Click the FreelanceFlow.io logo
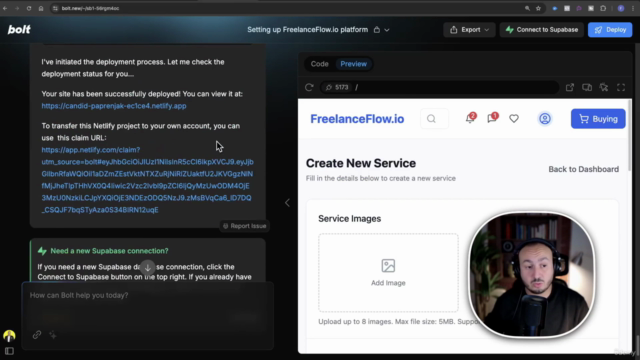This screenshot has height=360, width=640. 357,119
